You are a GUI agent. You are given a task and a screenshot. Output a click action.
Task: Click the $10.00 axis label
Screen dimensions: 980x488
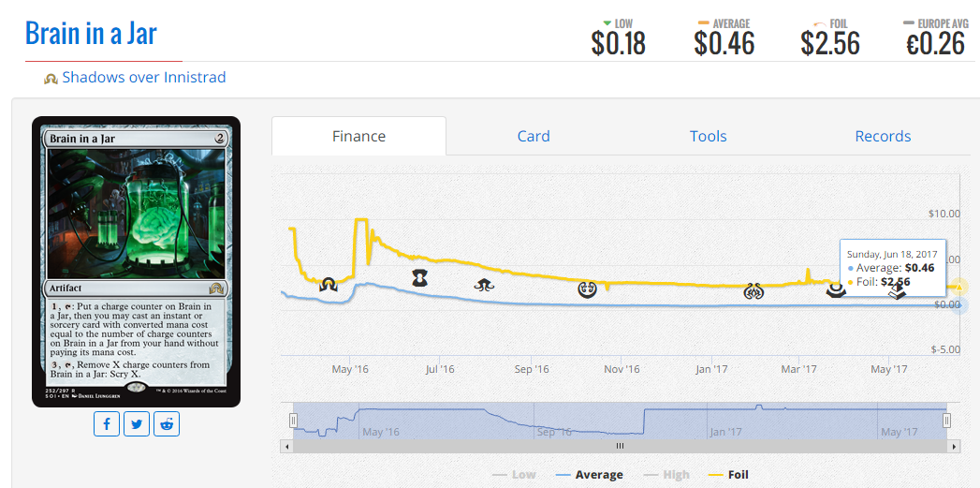[x=944, y=214]
